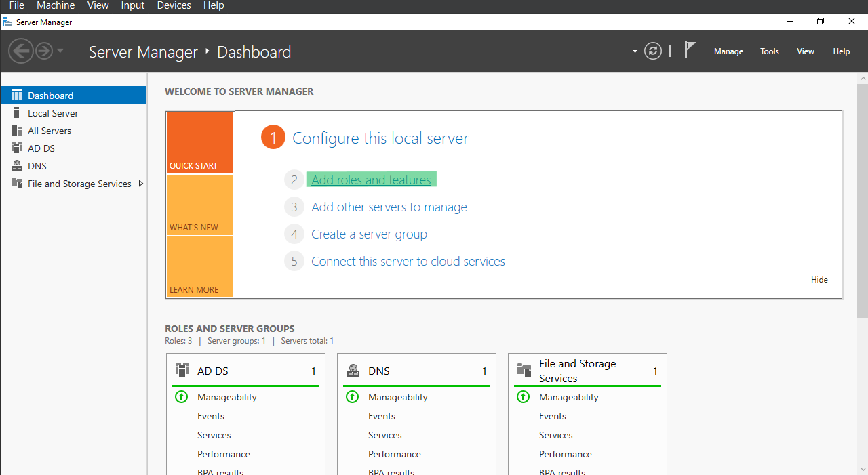Screen dimensions: 868x475
Task: Open the Manage menu
Action: coord(728,51)
